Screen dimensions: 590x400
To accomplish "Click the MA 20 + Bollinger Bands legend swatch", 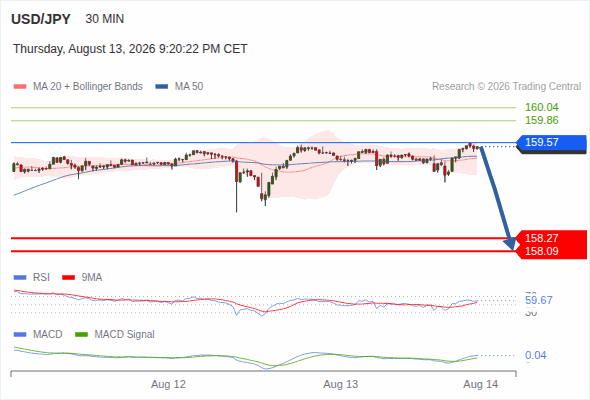I will coord(20,87).
